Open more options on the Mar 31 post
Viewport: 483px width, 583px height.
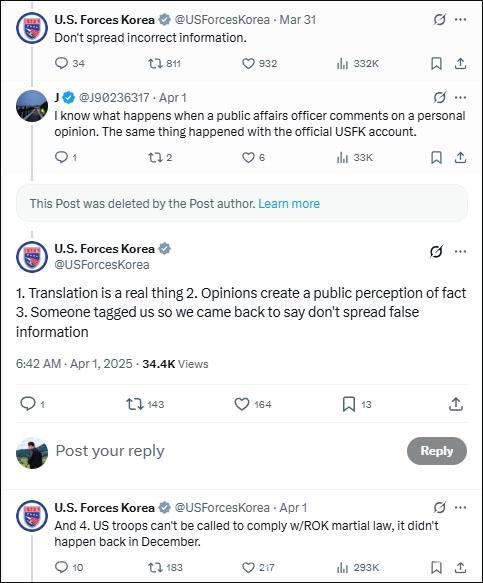460,19
